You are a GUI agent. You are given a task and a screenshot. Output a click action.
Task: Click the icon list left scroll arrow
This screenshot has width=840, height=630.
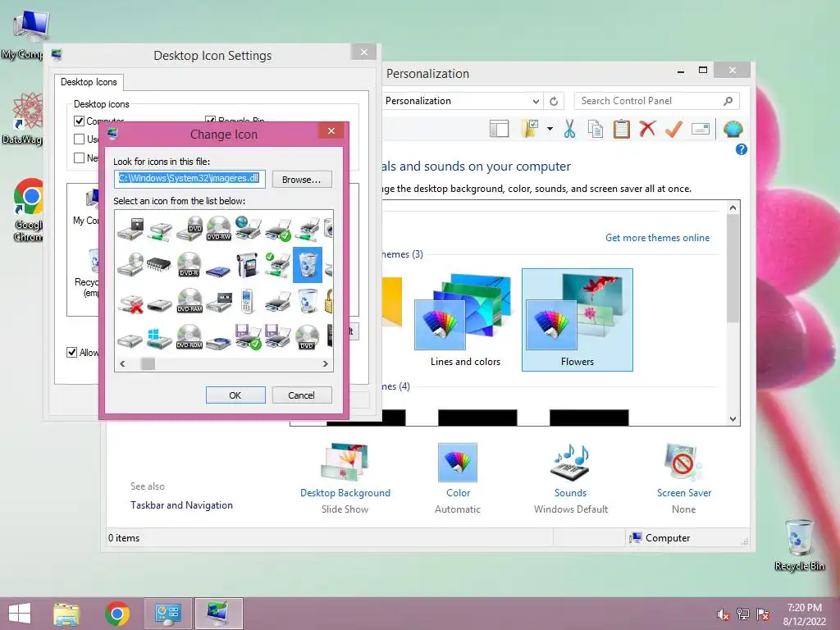[123, 363]
